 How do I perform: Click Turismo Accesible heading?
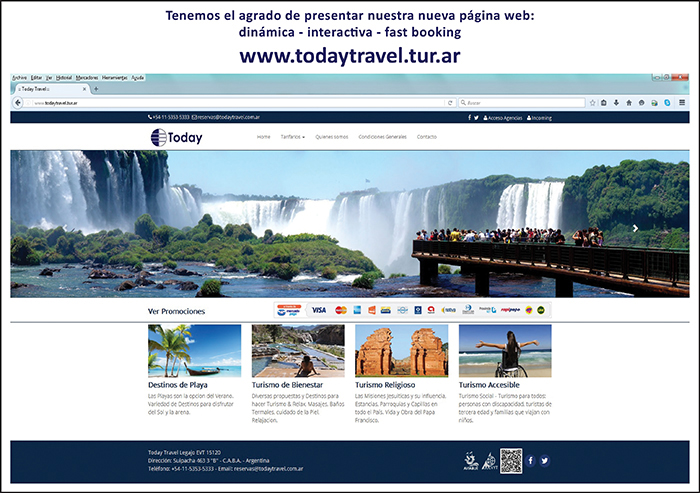(x=489, y=385)
